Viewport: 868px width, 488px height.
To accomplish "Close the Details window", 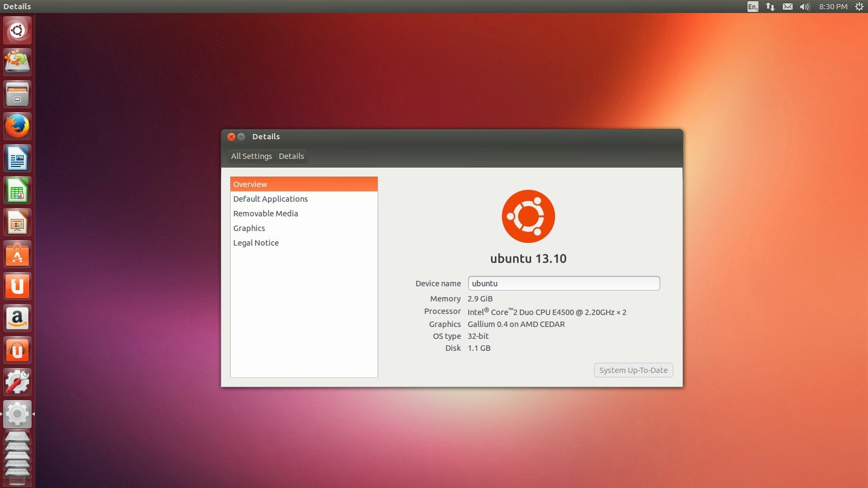I will coord(232,137).
